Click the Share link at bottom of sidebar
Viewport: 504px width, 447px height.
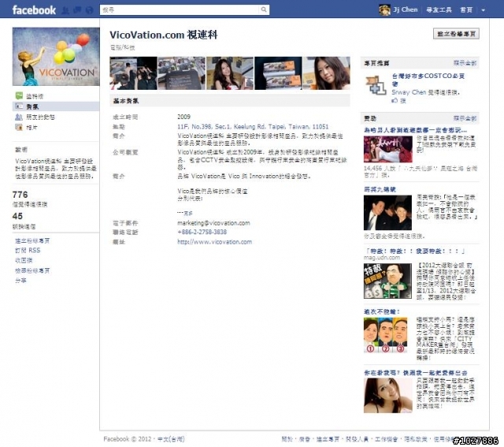tap(20, 281)
